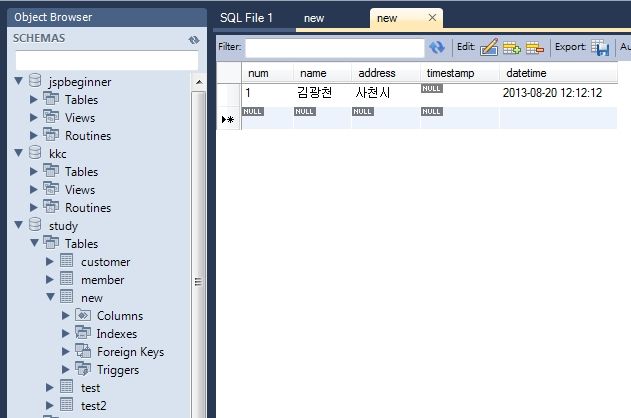Click the Tables folder icon under jspbeginner
631x418 pixels.
tap(51, 99)
